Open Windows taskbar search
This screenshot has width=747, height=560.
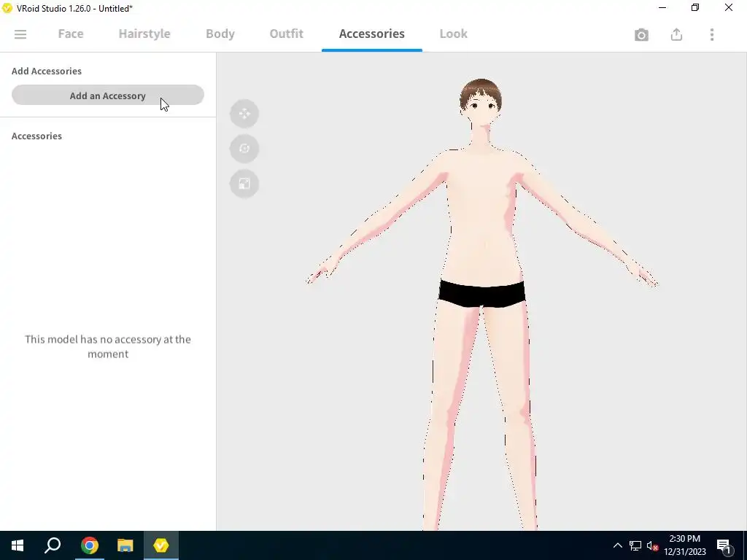click(53, 545)
